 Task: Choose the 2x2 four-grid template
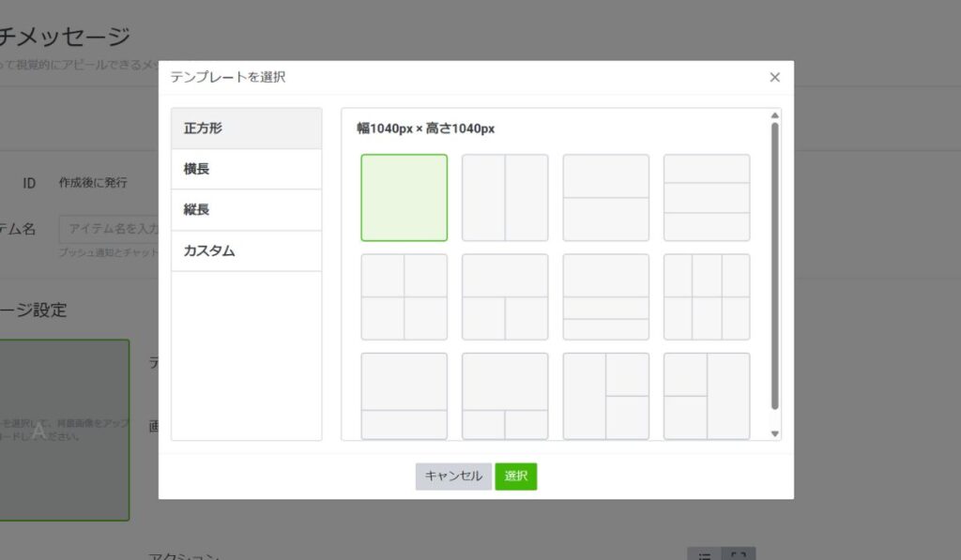coord(404,297)
